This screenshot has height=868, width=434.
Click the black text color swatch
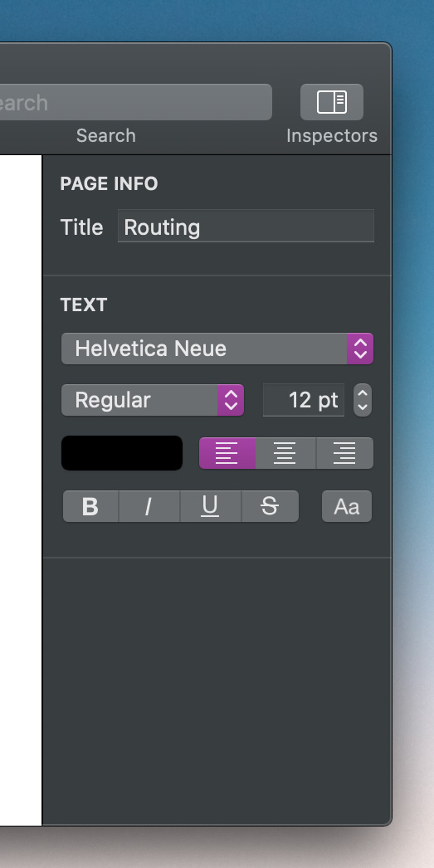pos(122,453)
